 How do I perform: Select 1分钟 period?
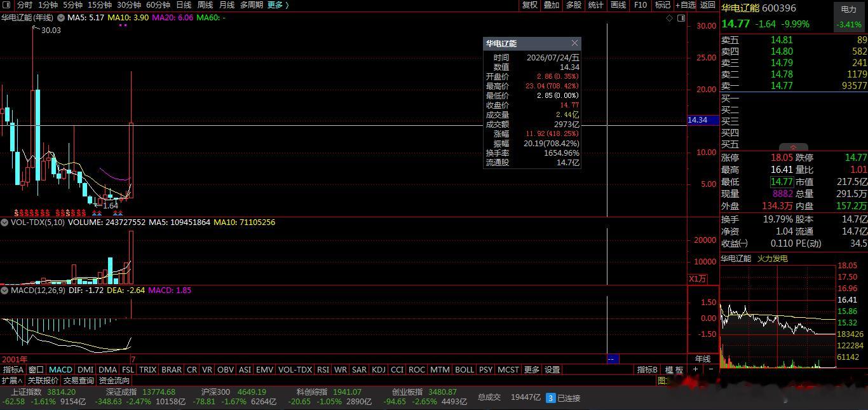[48, 5]
